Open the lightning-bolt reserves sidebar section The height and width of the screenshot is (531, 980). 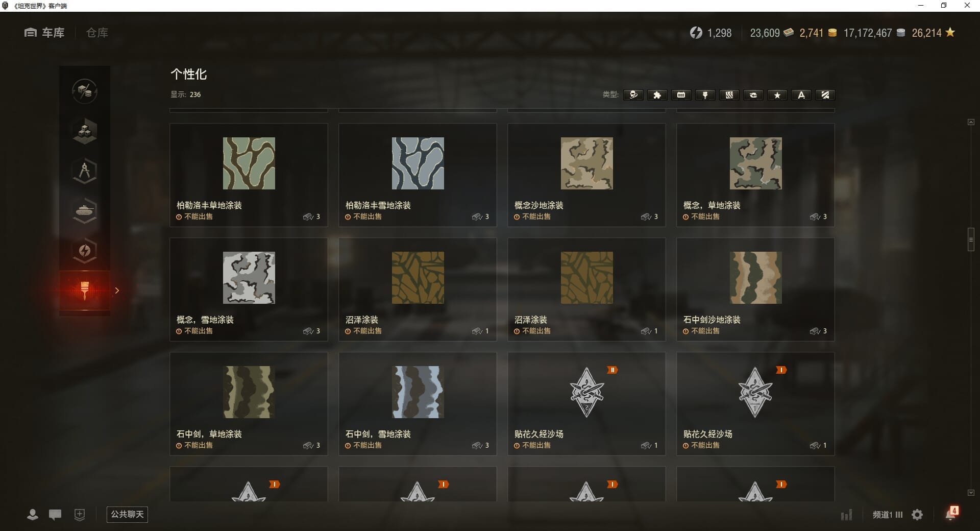[x=85, y=250]
